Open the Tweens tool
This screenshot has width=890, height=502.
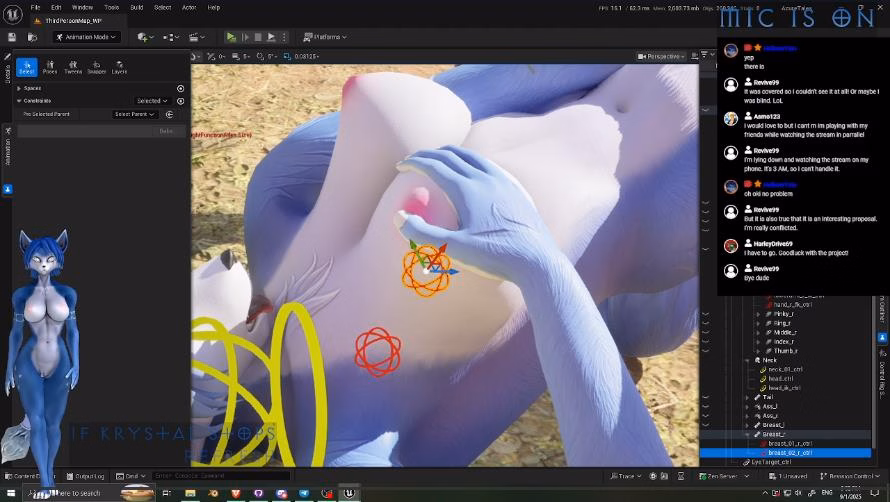click(73, 67)
